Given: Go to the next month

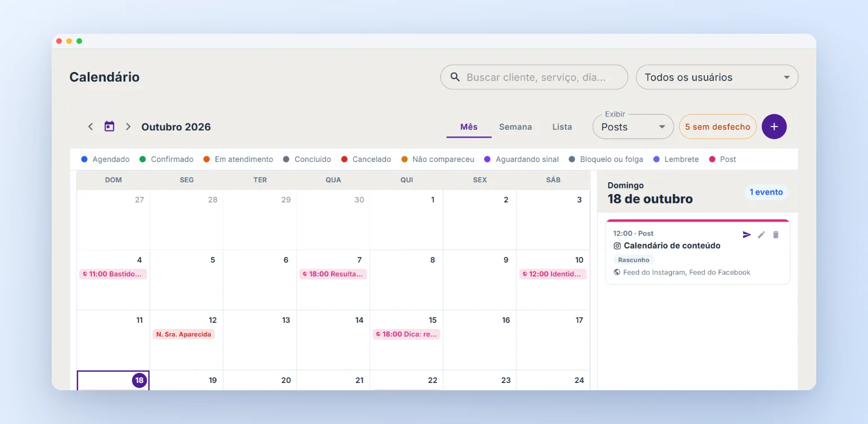Looking at the screenshot, I should click(x=128, y=127).
